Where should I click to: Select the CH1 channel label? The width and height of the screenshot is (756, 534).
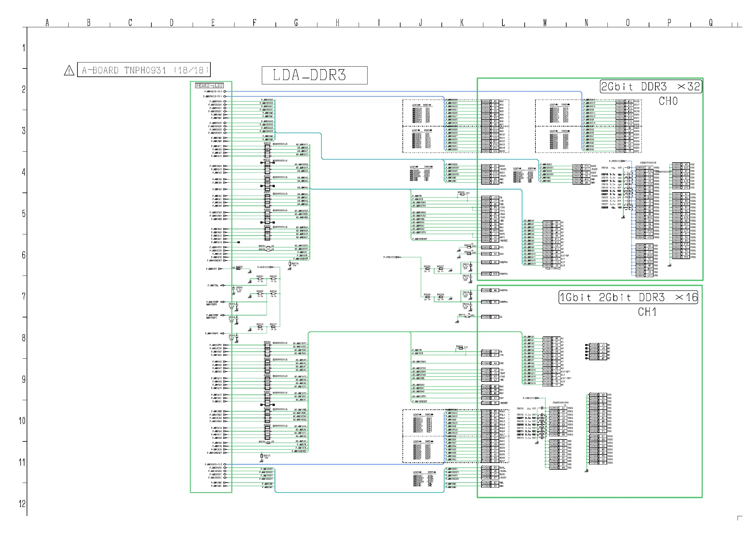647,312
